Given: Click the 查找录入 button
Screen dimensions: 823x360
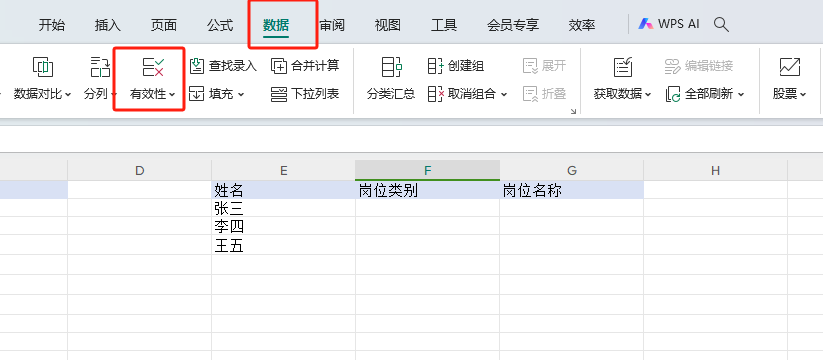Looking at the screenshot, I should click(223, 66).
